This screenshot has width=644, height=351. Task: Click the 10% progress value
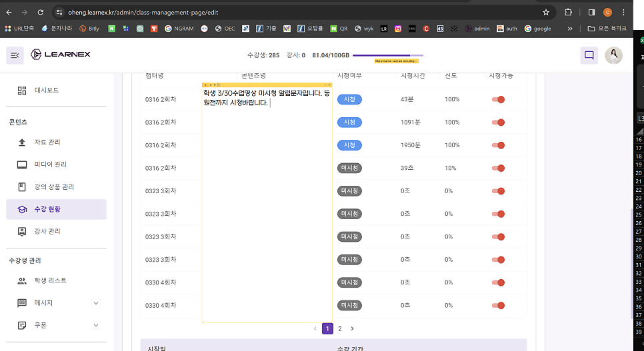coord(451,169)
